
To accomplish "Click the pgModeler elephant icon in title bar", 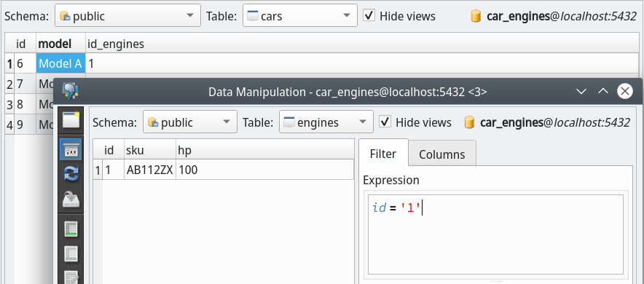I will [70, 91].
